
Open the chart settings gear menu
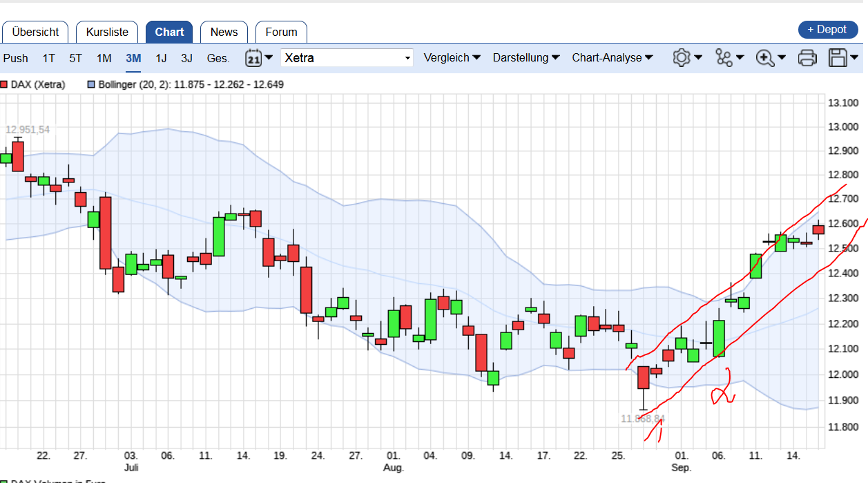point(682,58)
